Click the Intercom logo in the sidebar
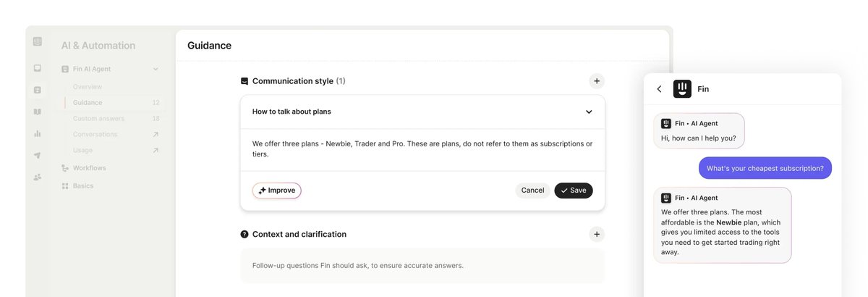 tap(38, 41)
